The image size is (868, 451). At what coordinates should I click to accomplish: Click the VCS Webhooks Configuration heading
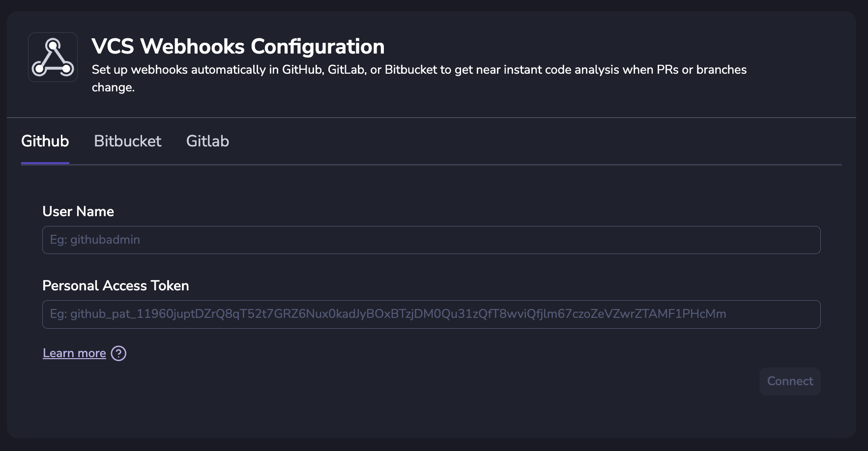click(x=238, y=47)
